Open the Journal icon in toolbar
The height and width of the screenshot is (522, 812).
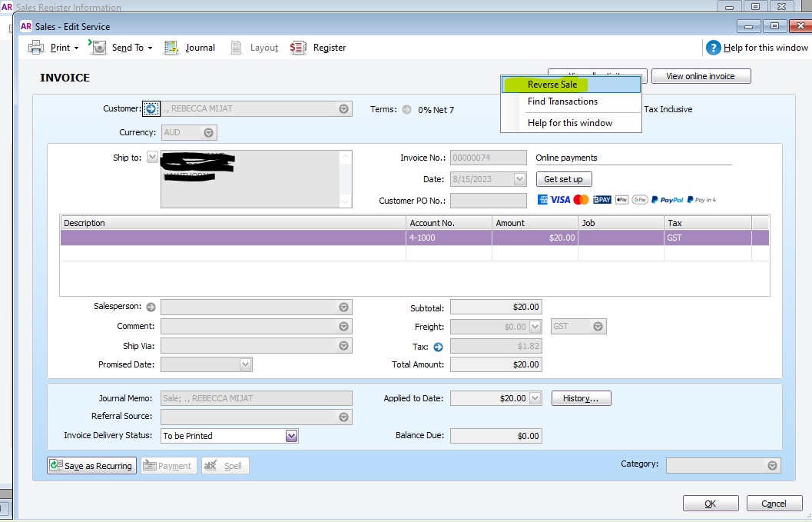172,48
